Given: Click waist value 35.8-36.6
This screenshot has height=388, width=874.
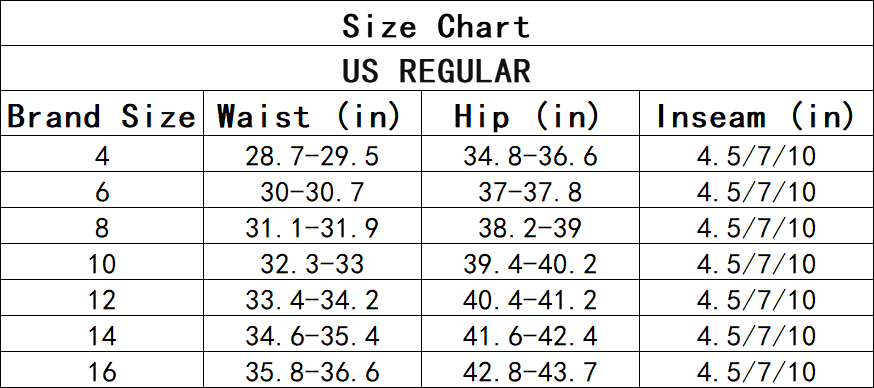Looking at the screenshot, I should (312, 371).
